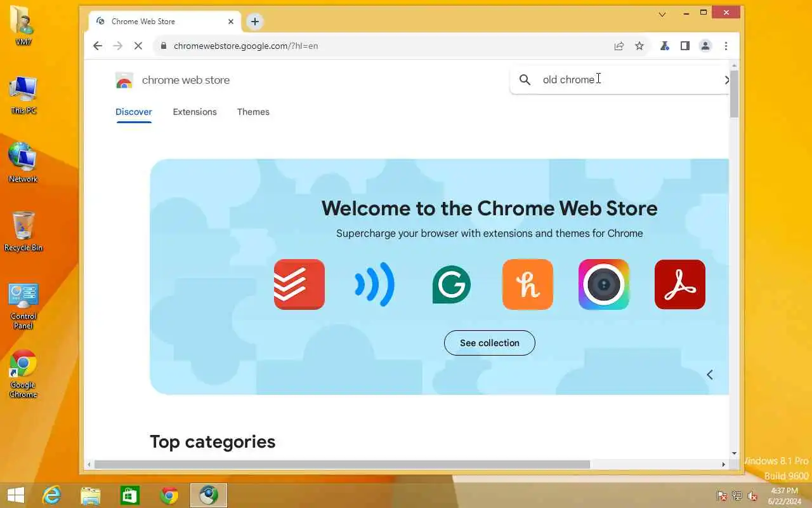Open the Windows Store taskbar icon

[129, 495]
